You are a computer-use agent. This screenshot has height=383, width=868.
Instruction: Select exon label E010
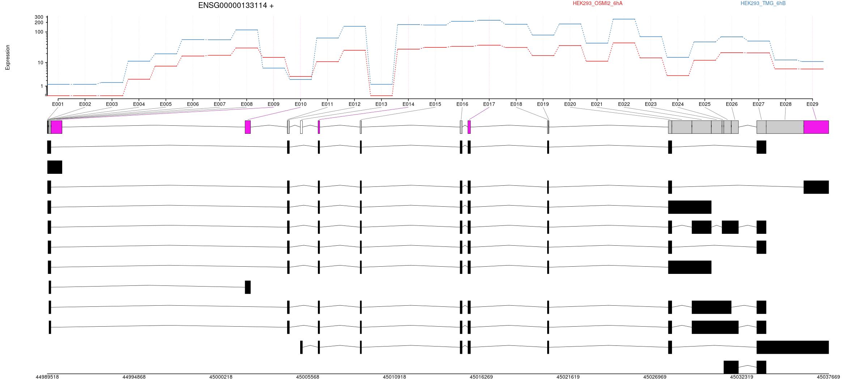click(301, 104)
